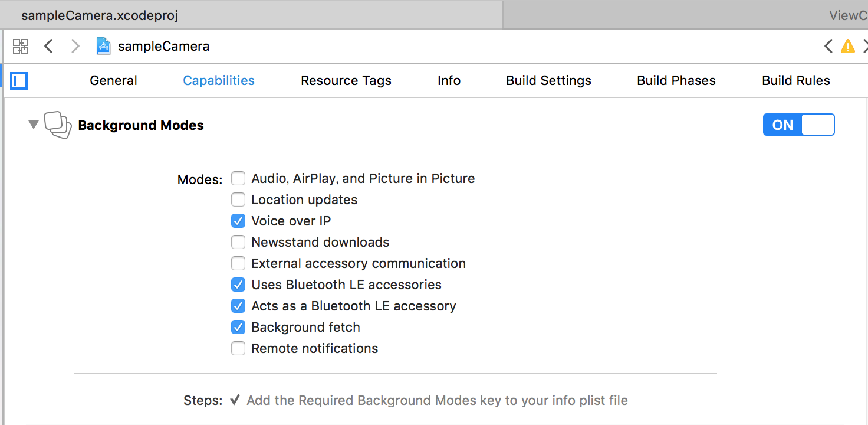Disable Background fetch checkbox

tap(238, 327)
